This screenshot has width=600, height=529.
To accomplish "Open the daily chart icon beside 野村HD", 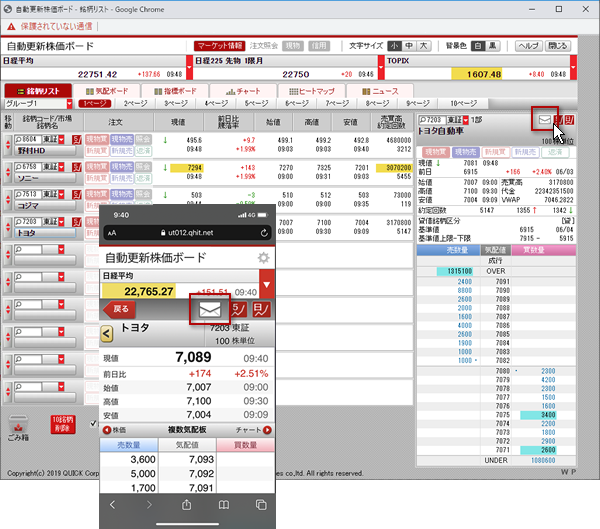I will click(x=75, y=140).
